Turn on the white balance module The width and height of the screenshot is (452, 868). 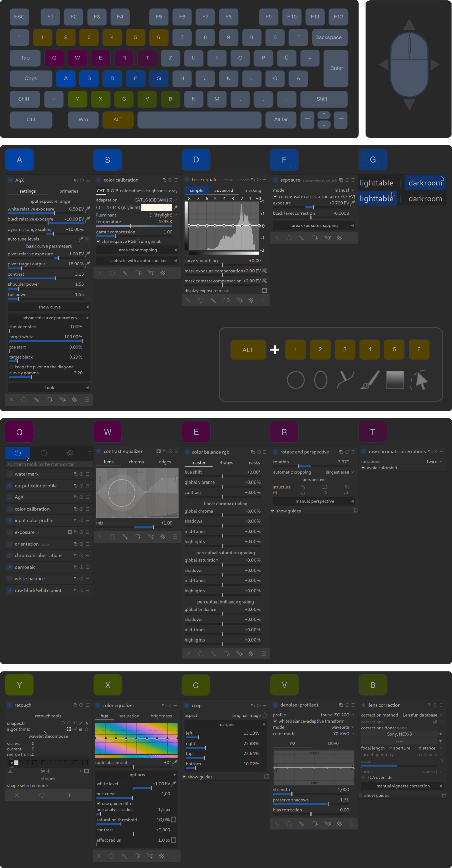10,579
